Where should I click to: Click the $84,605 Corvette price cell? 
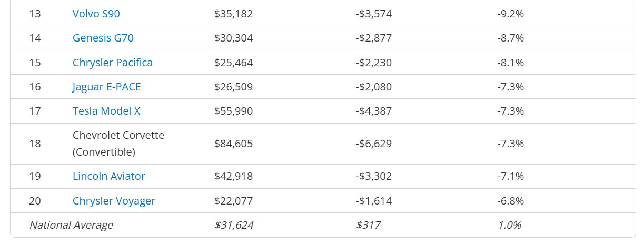click(234, 144)
